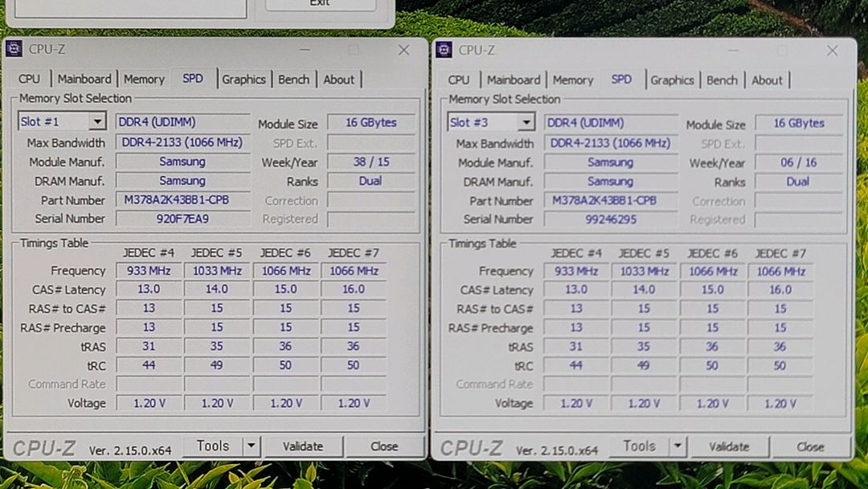Open the Slot #3 dropdown
868x489 pixels.
(x=528, y=122)
